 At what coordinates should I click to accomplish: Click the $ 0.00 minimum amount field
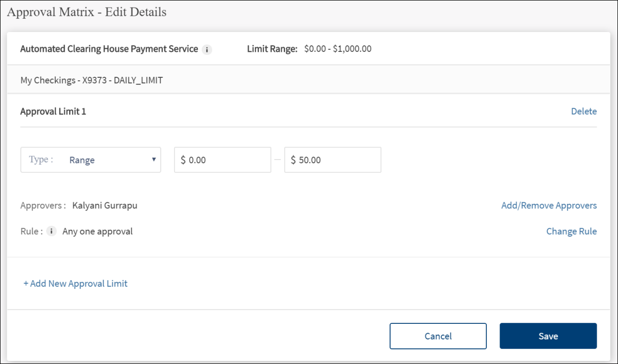222,160
